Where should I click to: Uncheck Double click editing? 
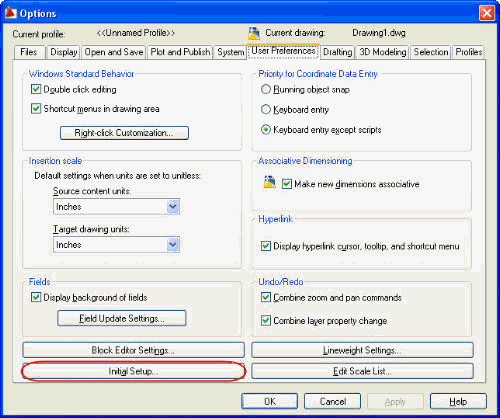(x=36, y=89)
